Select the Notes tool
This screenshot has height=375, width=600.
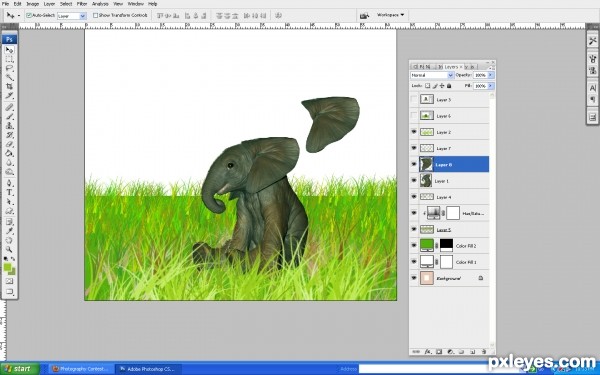(x=9, y=222)
